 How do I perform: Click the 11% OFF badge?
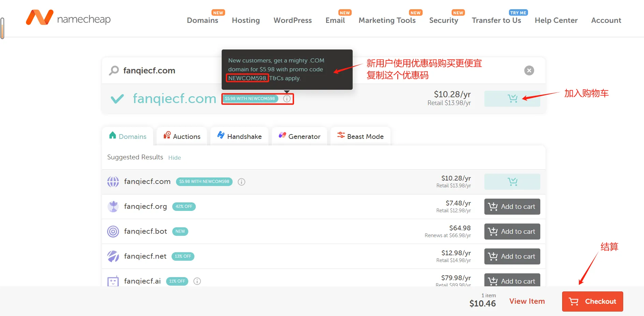pyautogui.click(x=177, y=281)
